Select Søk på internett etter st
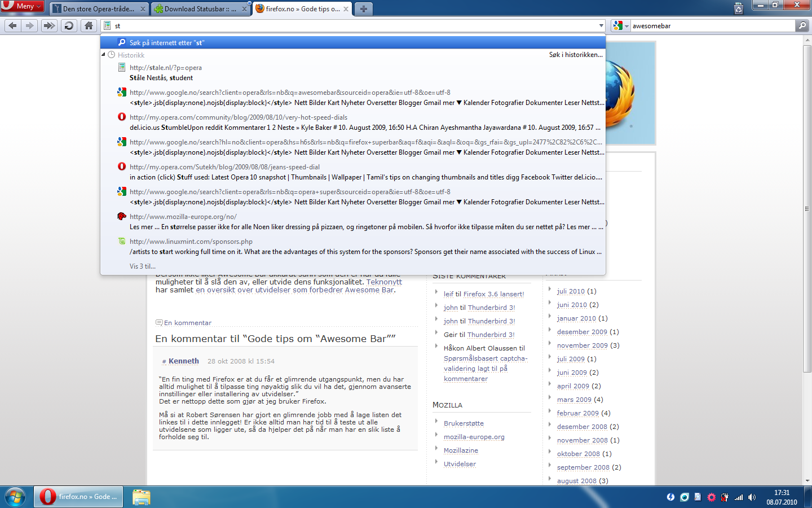The image size is (812, 508). click(353, 42)
